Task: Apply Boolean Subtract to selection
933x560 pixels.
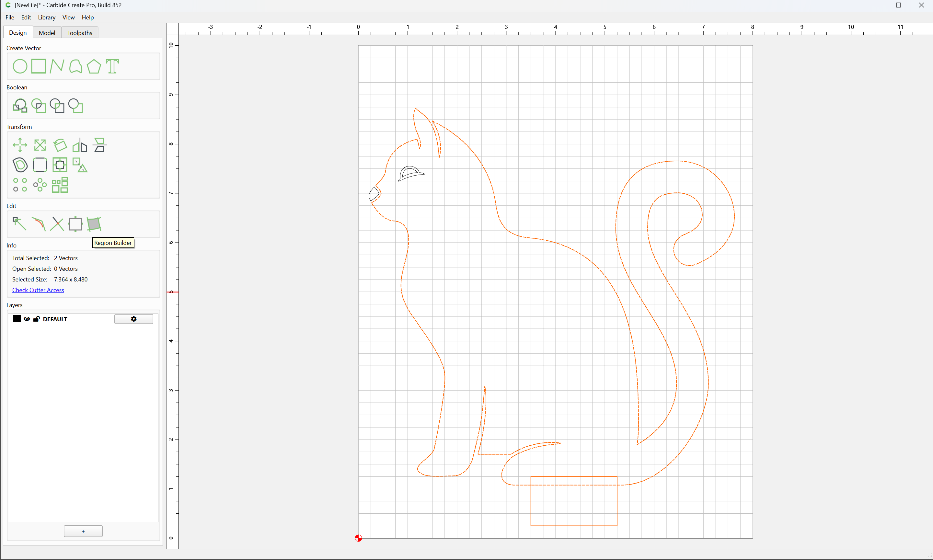Action: (x=57, y=106)
